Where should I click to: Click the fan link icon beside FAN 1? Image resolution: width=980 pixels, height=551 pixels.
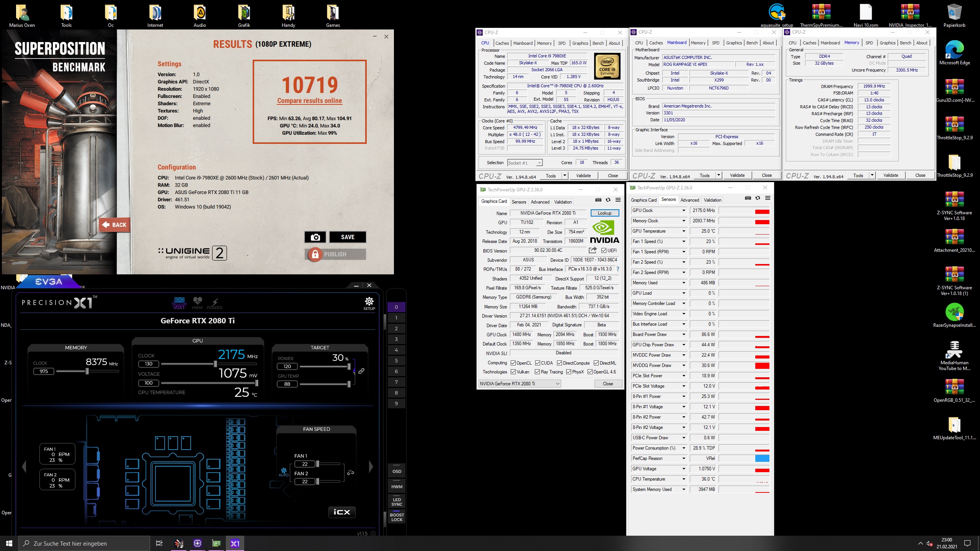click(x=350, y=473)
